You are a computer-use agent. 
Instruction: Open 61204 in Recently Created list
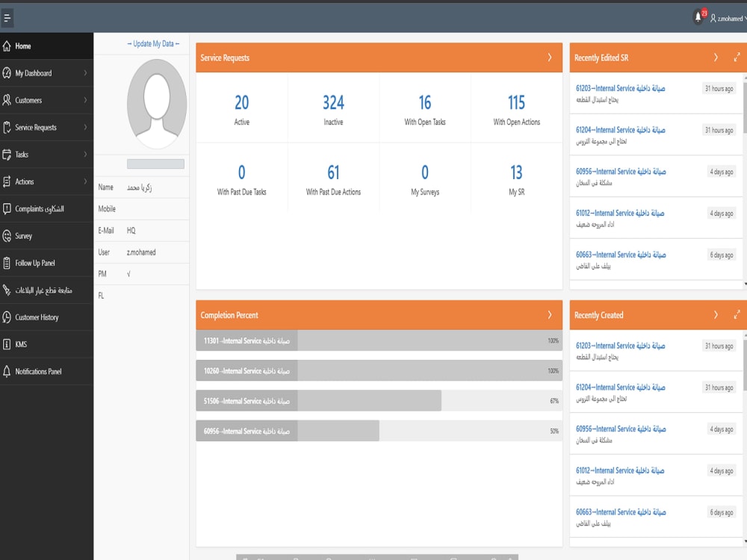tap(620, 387)
